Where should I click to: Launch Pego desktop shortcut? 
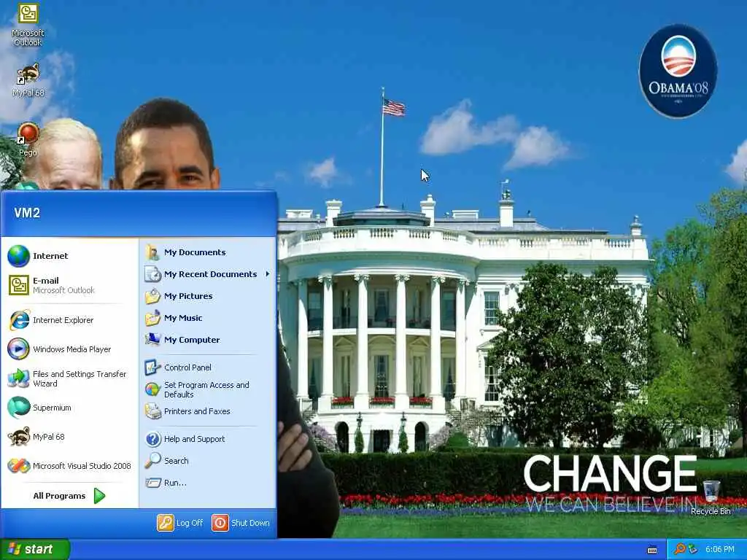click(28, 139)
